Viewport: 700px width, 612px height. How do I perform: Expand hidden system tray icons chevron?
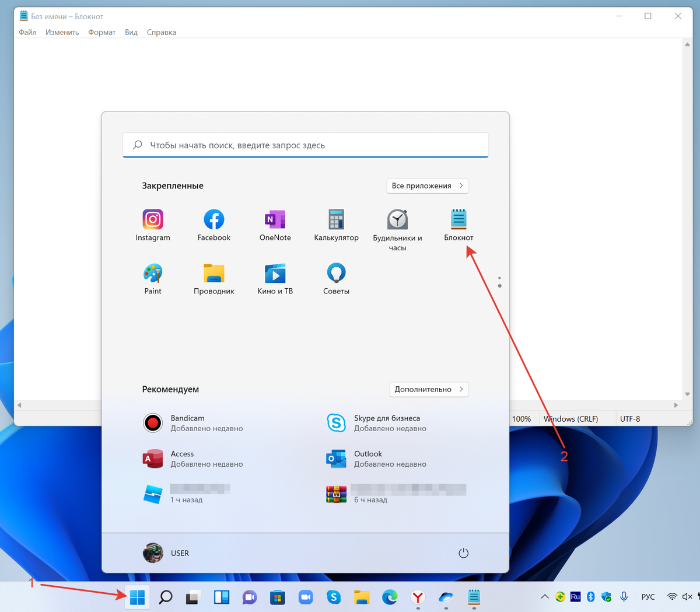(x=545, y=597)
